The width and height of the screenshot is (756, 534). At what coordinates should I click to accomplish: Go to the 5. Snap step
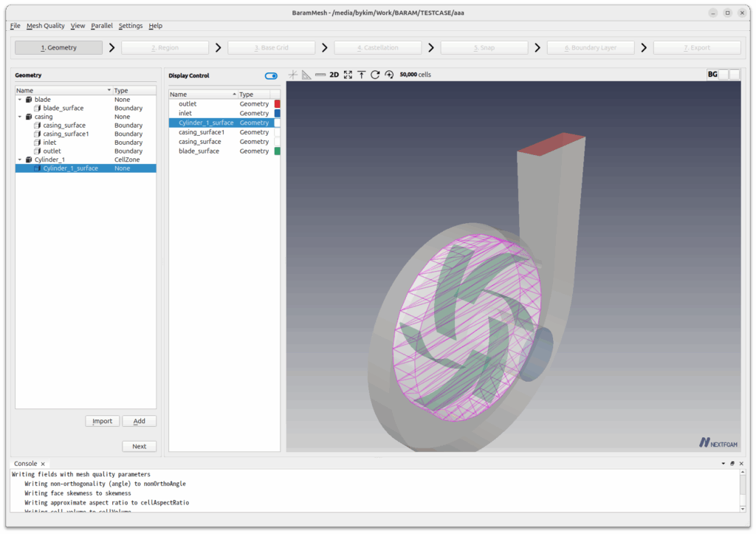pyautogui.click(x=484, y=48)
